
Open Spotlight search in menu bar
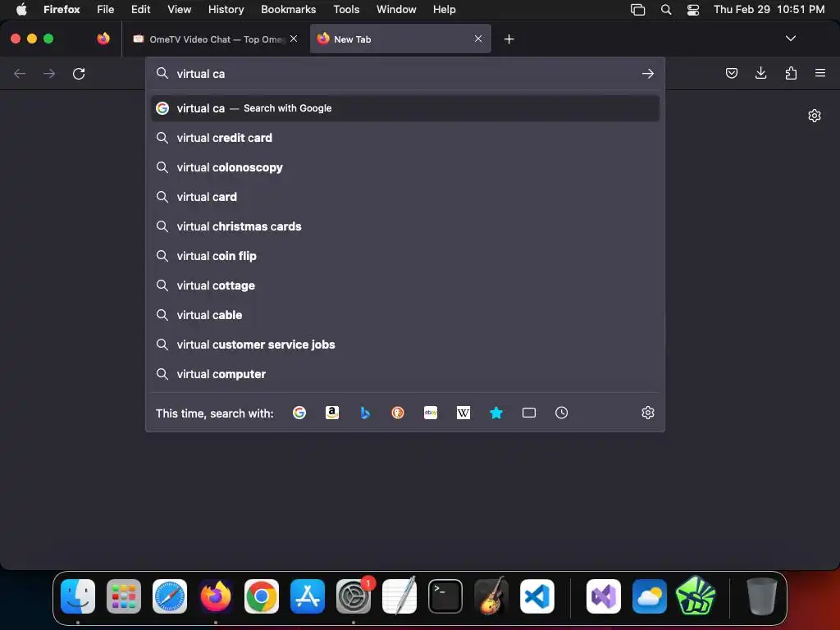pyautogui.click(x=666, y=10)
